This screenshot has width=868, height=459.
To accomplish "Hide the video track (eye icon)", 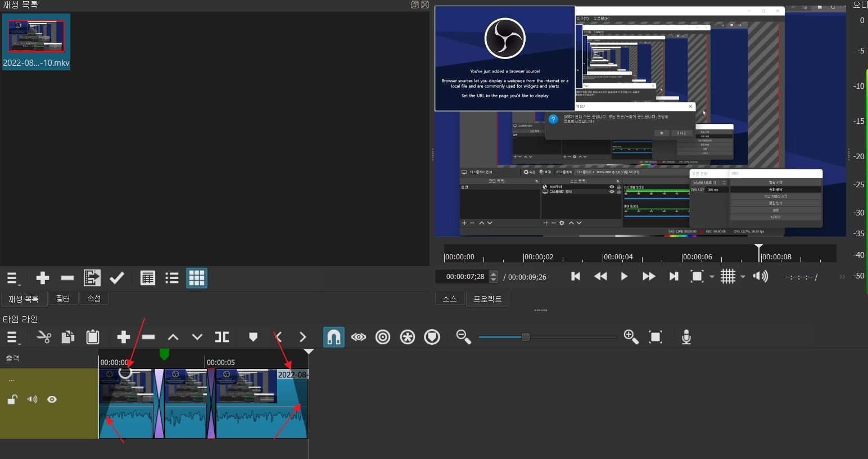I will [52, 399].
